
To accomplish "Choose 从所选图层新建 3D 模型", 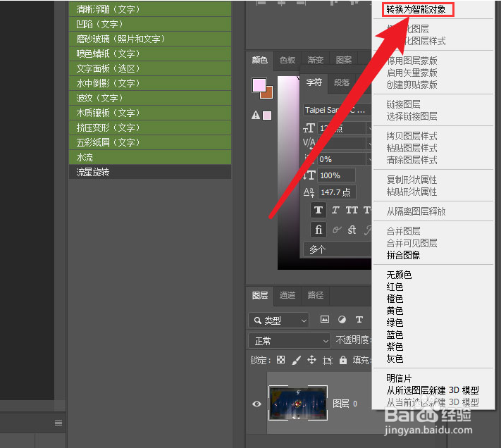I will pyautogui.click(x=433, y=390).
